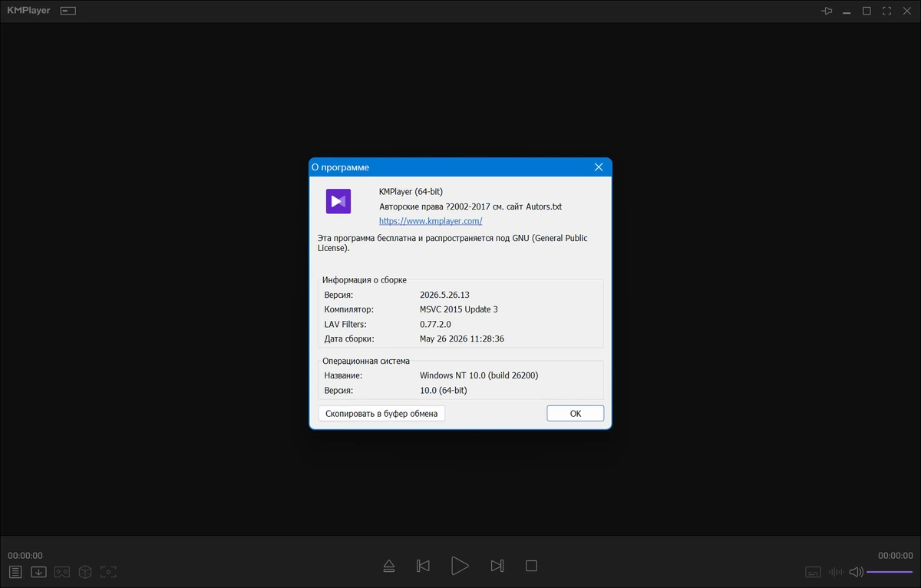Viewport: 921px width, 588px height.
Task: Start playback with the Play button
Action: point(460,566)
